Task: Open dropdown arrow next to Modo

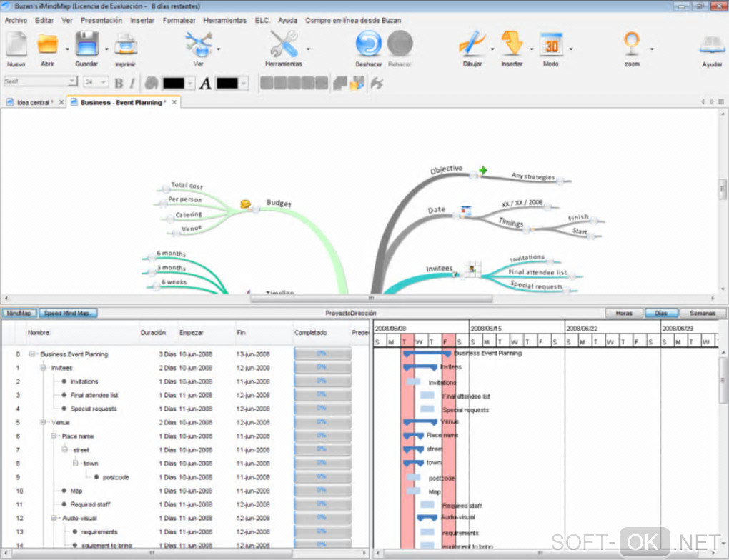Action: (x=570, y=49)
